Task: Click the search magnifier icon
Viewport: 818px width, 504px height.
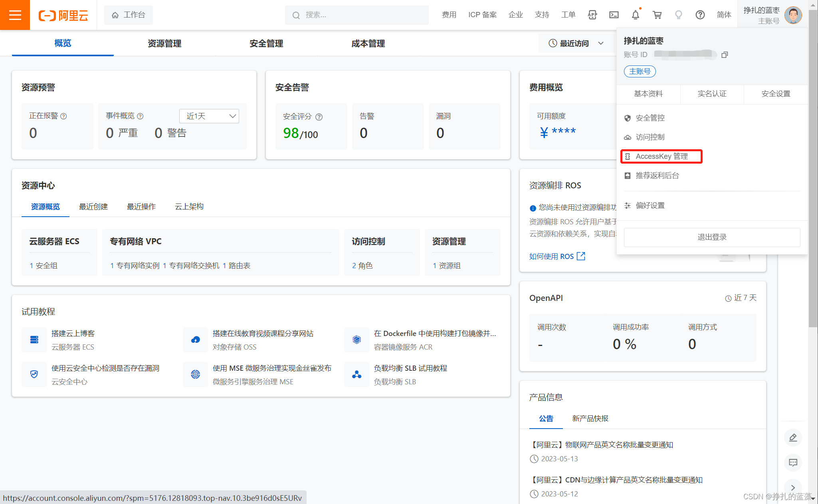Action: [296, 15]
